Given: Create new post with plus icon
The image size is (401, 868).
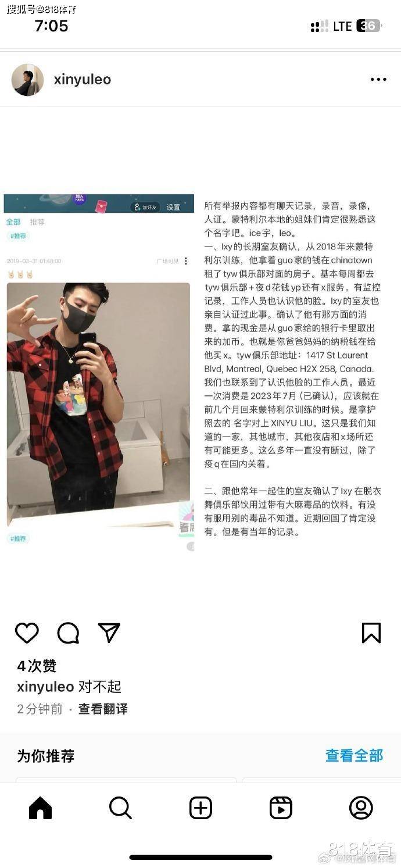Looking at the screenshot, I should [201, 808].
